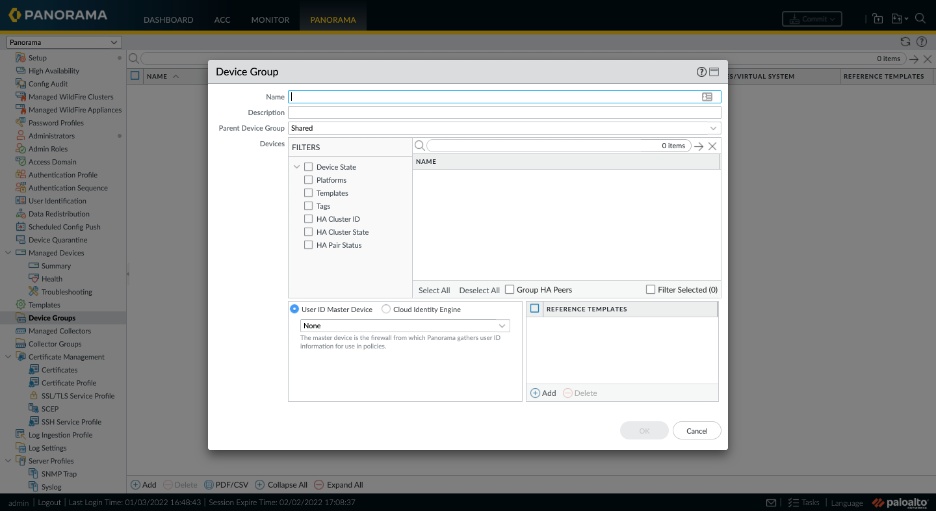Click the name field picker icon

point(707,97)
